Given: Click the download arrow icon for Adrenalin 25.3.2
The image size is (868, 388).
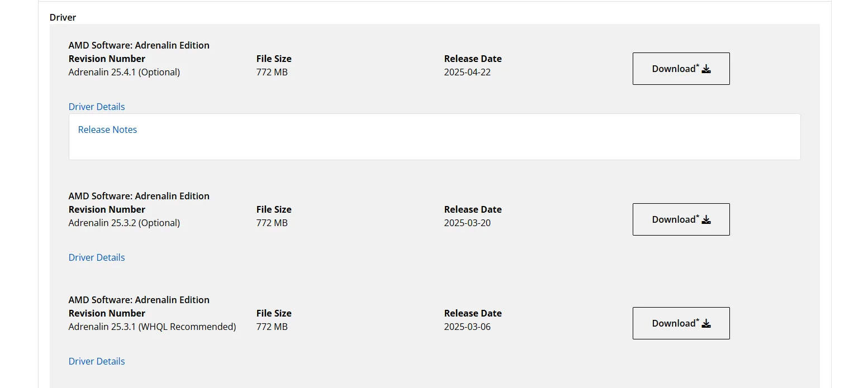Looking at the screenshot, I should 706,220.
